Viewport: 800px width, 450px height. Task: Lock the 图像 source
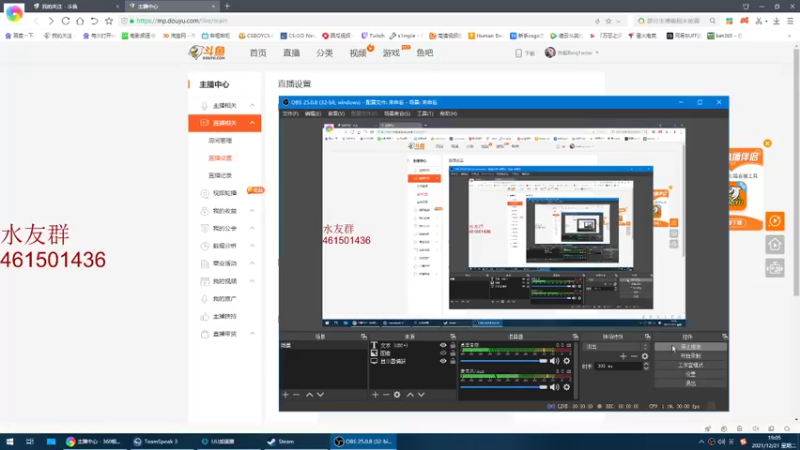tap(453, 353)
